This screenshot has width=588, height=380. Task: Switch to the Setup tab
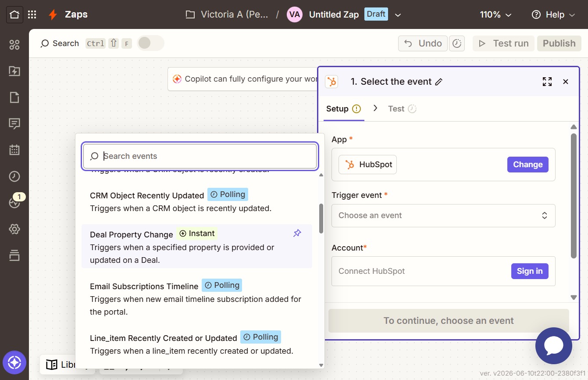coord(344,109)
